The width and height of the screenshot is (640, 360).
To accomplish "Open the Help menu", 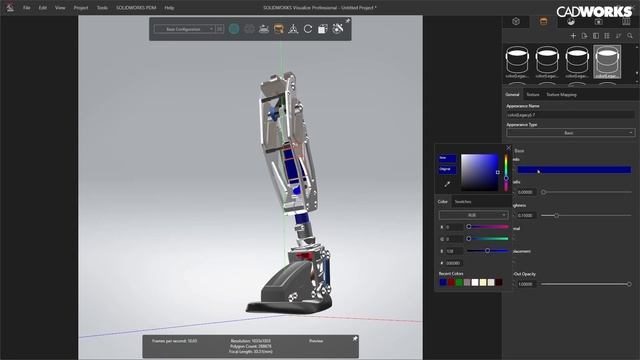I will (x=169, y=8).
